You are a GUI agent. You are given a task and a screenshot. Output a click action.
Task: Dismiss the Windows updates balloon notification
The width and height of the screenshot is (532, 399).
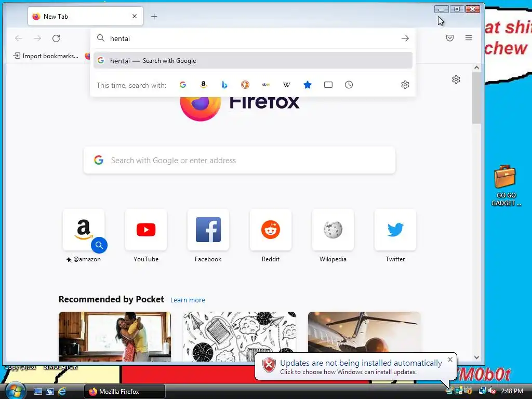[x=450, y=360]
